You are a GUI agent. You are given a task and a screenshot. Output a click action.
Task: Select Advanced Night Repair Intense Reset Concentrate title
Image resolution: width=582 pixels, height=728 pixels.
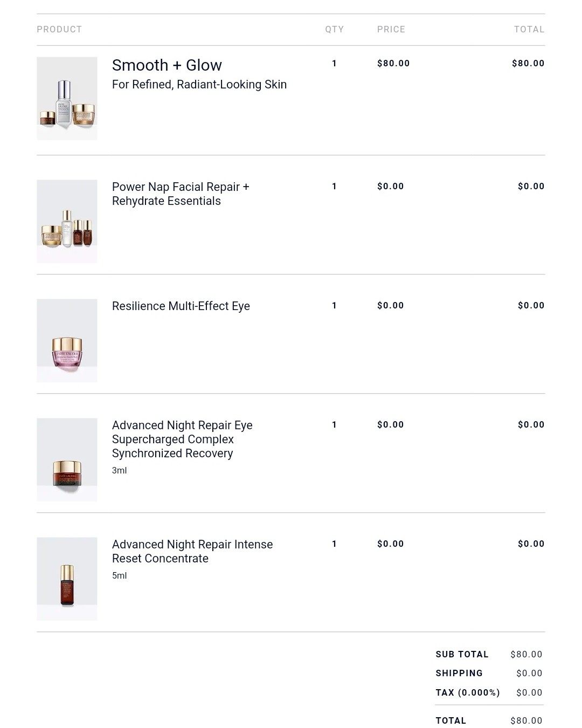click(192, 551)
